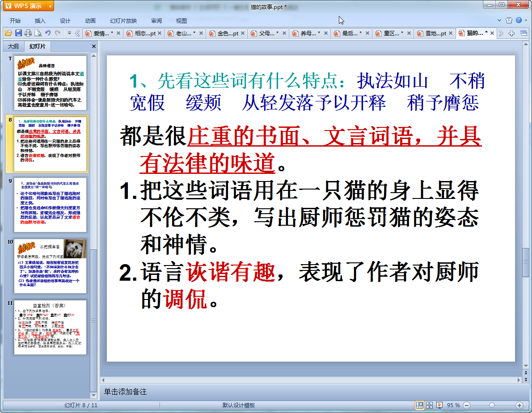Select slide 11 thumbnail
Image resolution: width=532 pixels, height=413 pixels.
50,327
